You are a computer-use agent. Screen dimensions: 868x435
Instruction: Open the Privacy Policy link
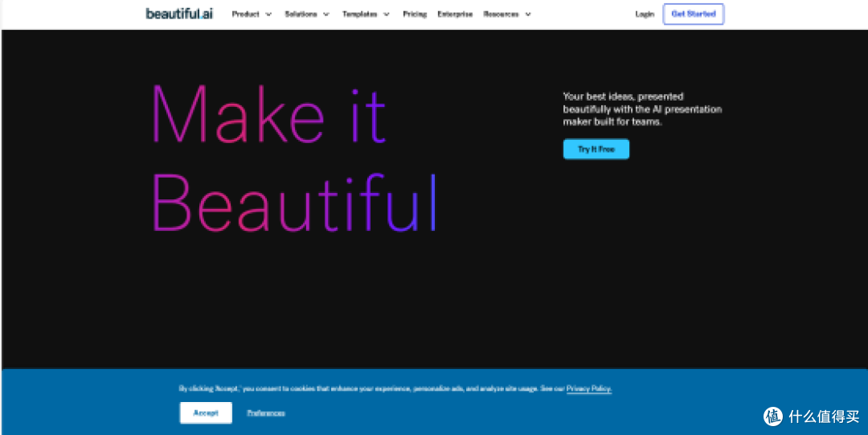(589, 389)
